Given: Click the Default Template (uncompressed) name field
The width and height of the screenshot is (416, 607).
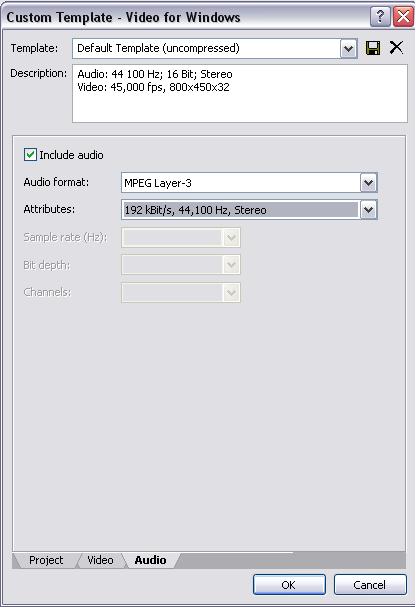Looking at the screenshot, I should pos(206,49).
